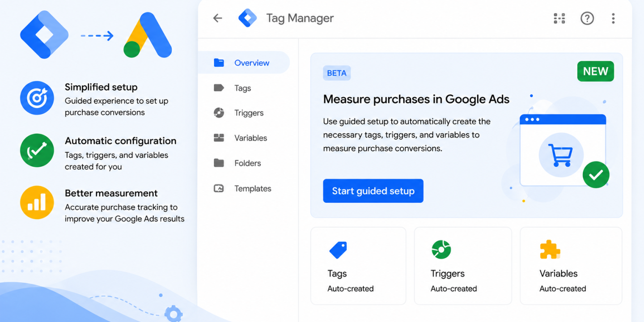
Task: Click 'Auto-created' text under Triggers card
Action: 454,289
